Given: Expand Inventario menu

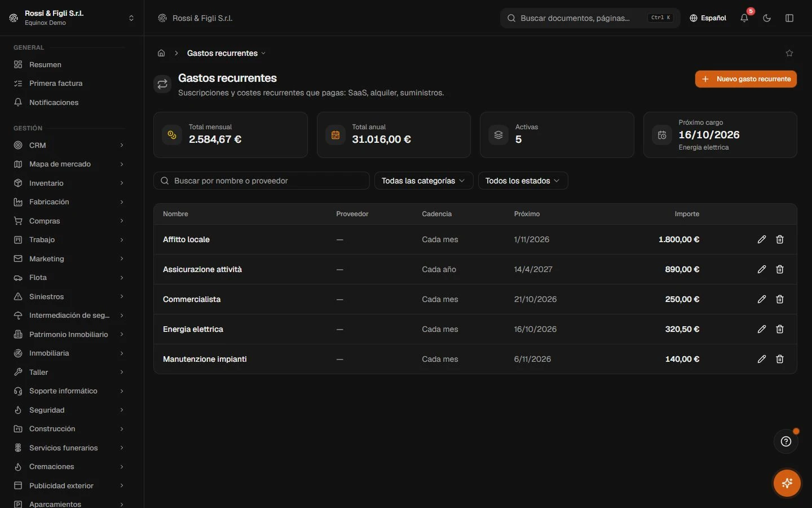Looking at the screenshot, I should tap(70, 183).
